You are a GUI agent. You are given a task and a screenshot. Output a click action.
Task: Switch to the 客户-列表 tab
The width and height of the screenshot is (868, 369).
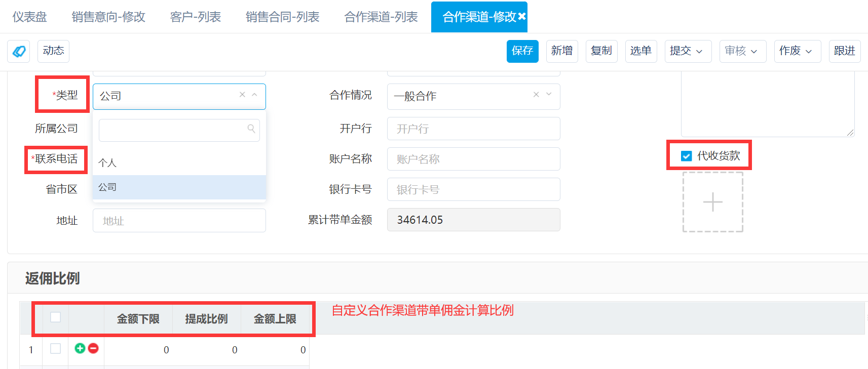click(x=196, y=17)
